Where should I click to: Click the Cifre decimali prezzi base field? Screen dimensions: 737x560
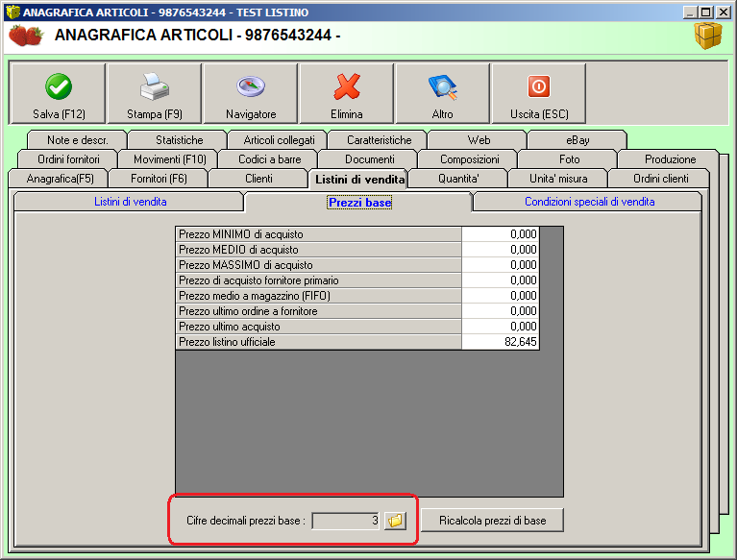[x=346, y=521]
